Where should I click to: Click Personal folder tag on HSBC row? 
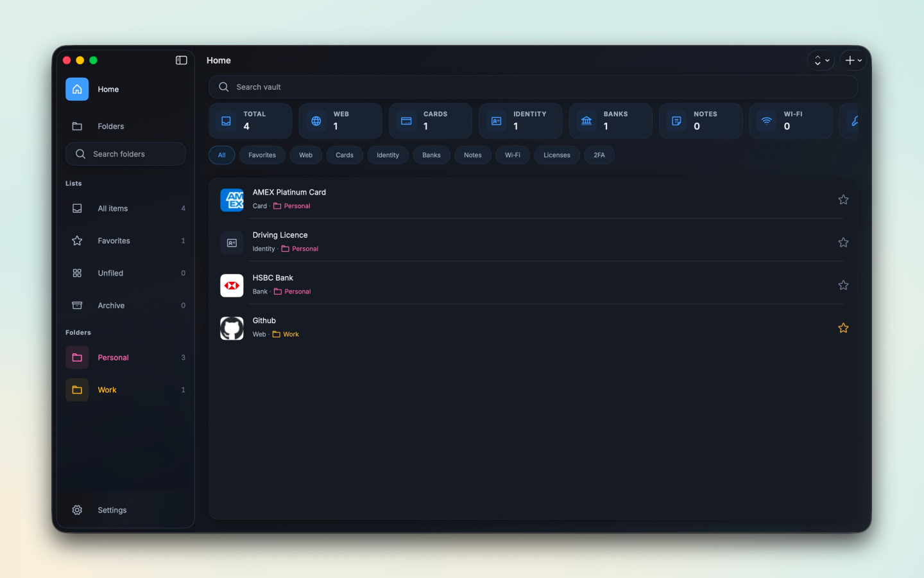click(x=293, y=292)
